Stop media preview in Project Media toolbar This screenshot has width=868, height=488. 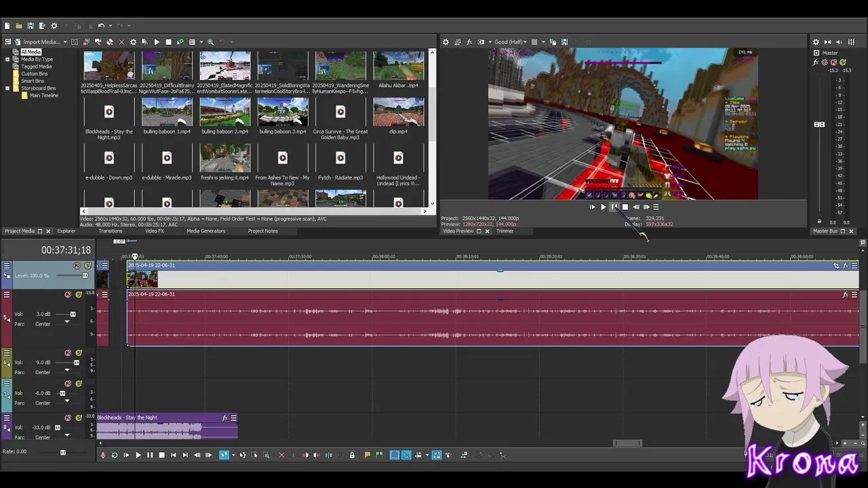(x=169, y=42)
